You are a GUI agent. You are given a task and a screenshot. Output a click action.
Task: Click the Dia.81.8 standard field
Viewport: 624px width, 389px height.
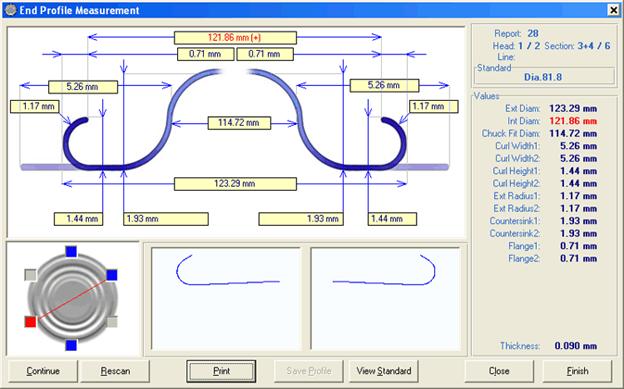tap(543, 77)
